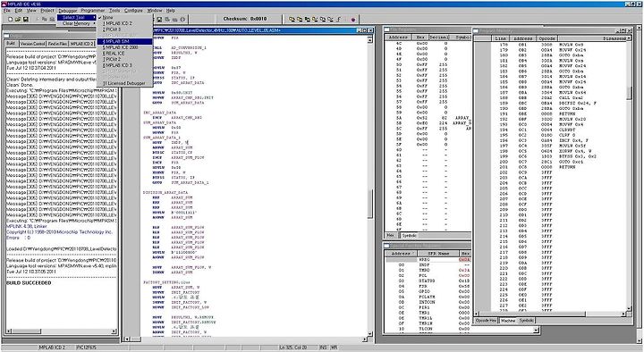Open the File menu
This screenshot has width=644, height=352.
(x=7, y=10)
